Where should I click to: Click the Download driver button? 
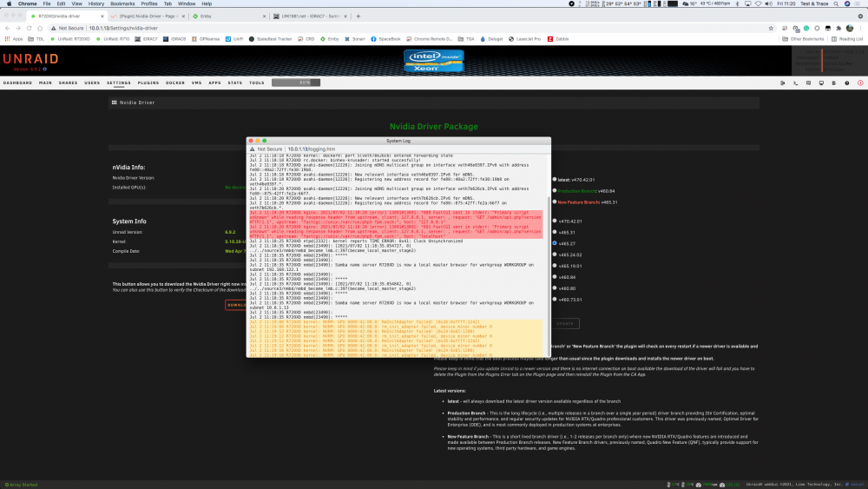coord(236,305)
